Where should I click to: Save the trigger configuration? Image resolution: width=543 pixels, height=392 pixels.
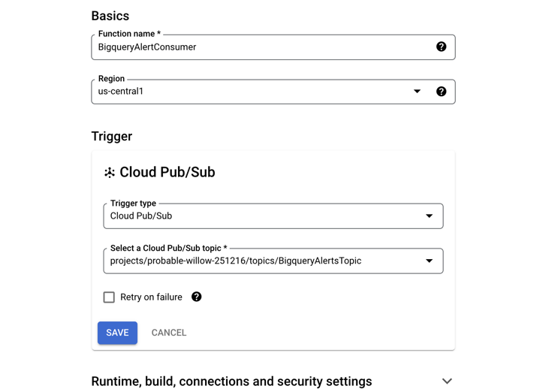click(117, 333)
